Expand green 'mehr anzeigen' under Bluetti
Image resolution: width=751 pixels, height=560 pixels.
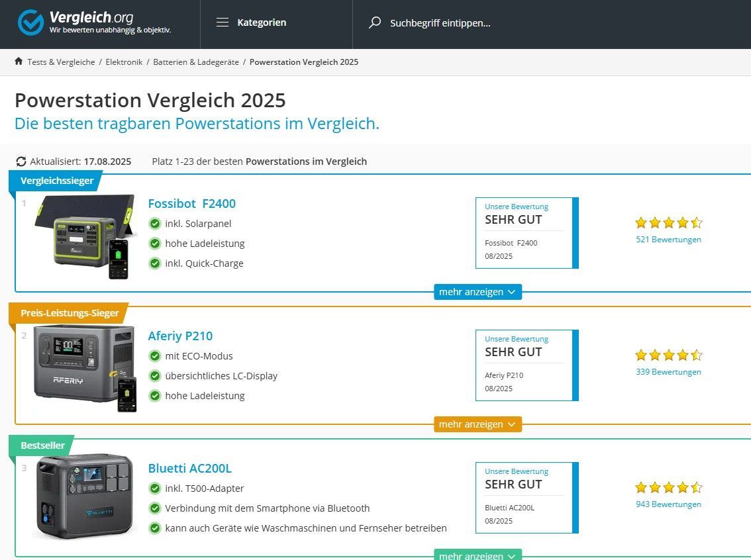(477, 555)
